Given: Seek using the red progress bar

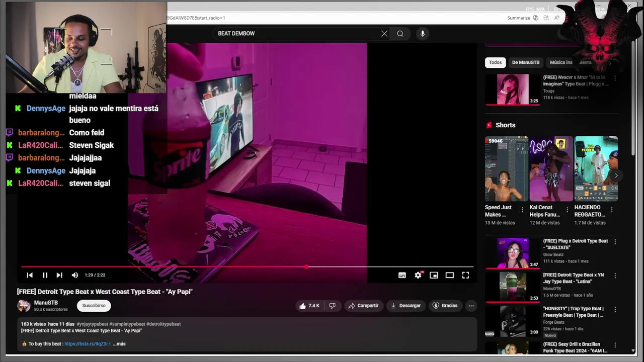Looking at the screenshot, I should coord(247,267).
